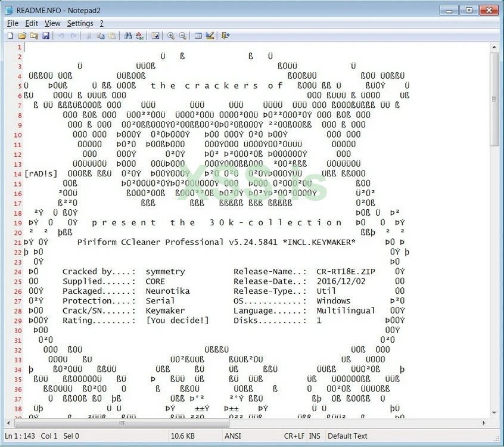Image resolution: width=504 pixels, height=447 pixels.
Task: Open Replace with the ab-ac icon
Action: coord(139,36)
